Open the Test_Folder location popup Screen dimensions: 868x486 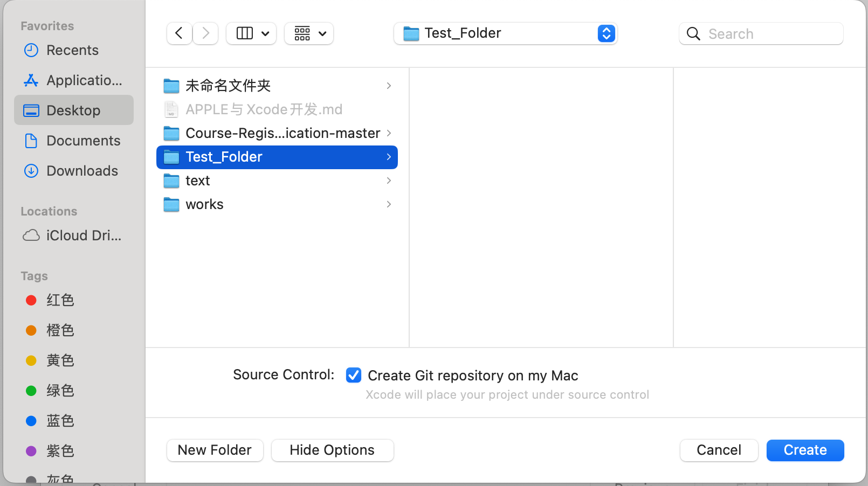tap(505, 33)
